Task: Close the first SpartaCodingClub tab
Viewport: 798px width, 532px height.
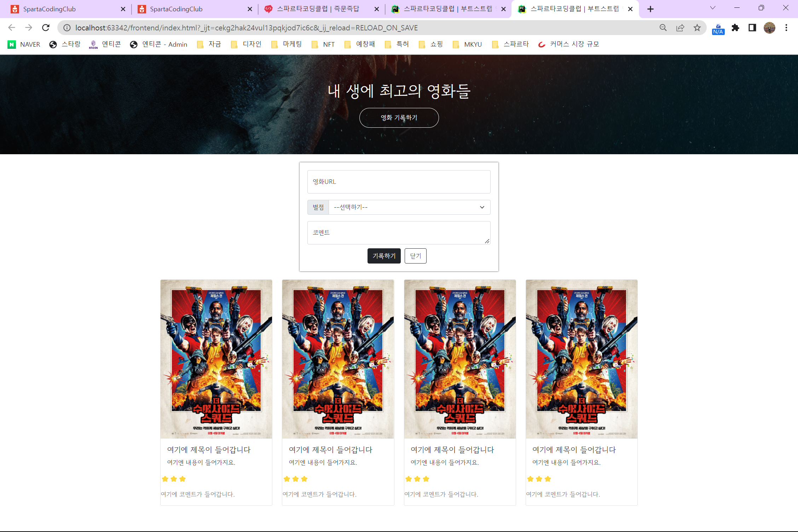Action: click(123, 9)
